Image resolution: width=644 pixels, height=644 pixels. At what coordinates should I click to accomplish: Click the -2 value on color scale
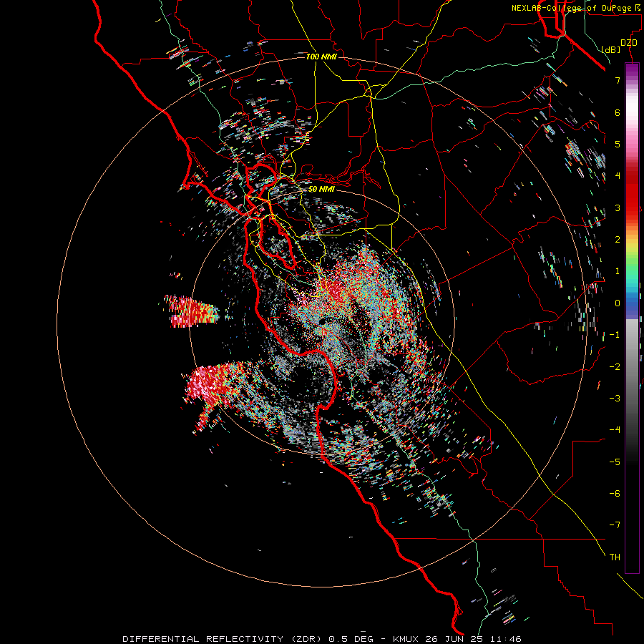[x=615, y=367]
